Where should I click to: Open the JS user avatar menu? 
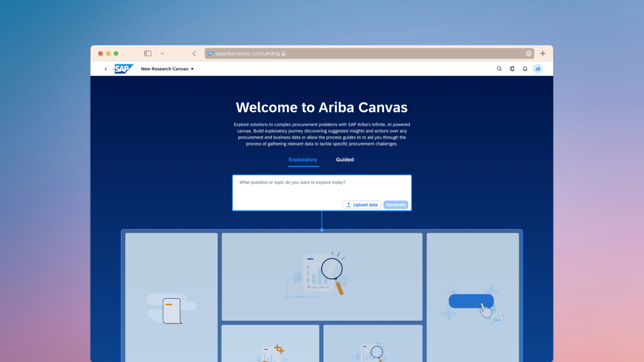point(538,69)
